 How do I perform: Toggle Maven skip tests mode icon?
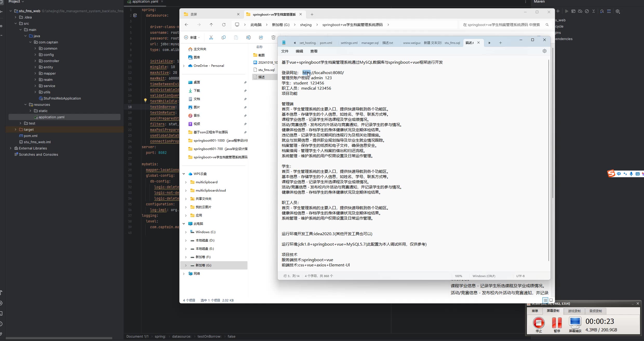pos(587,11)
